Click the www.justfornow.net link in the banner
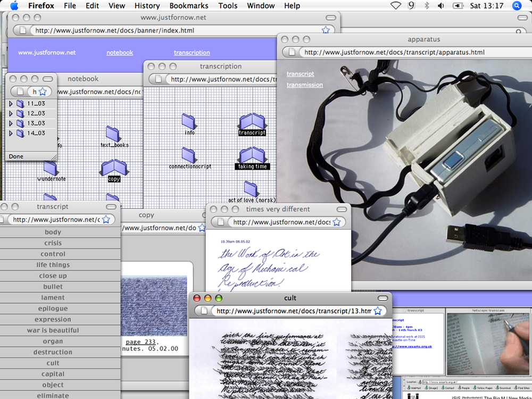The width and height of the screenshot is (532, 399). tap(47, 53)
